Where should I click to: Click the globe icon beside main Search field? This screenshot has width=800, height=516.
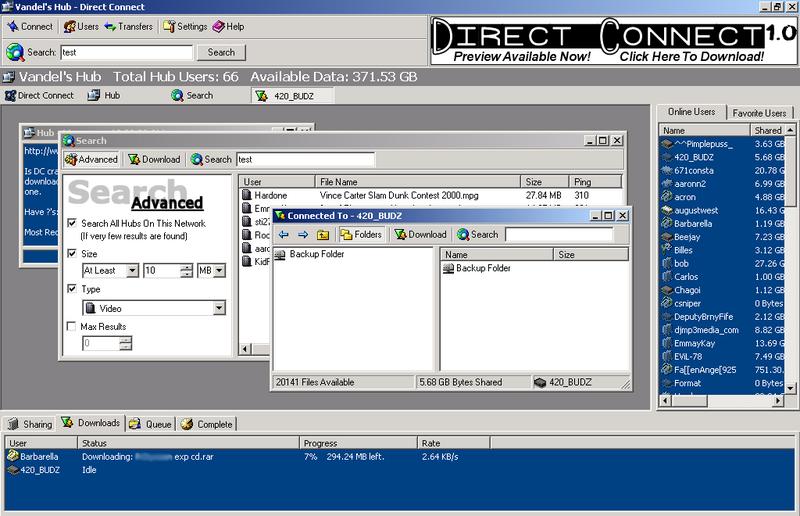click(15, 52)
